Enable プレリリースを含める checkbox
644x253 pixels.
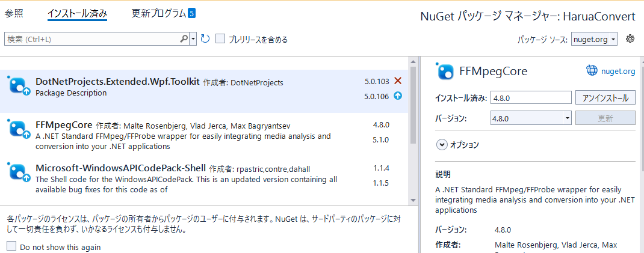(221, 39)
